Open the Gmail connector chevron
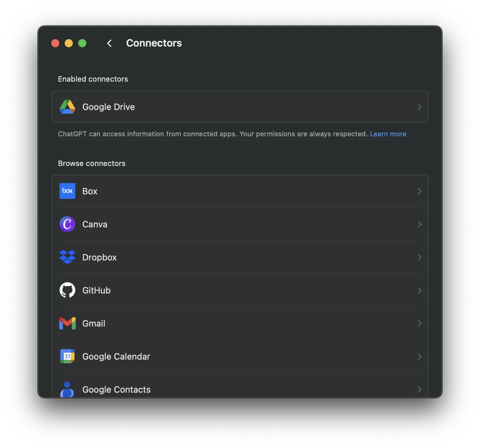480x448 pixels. [420, 324]
